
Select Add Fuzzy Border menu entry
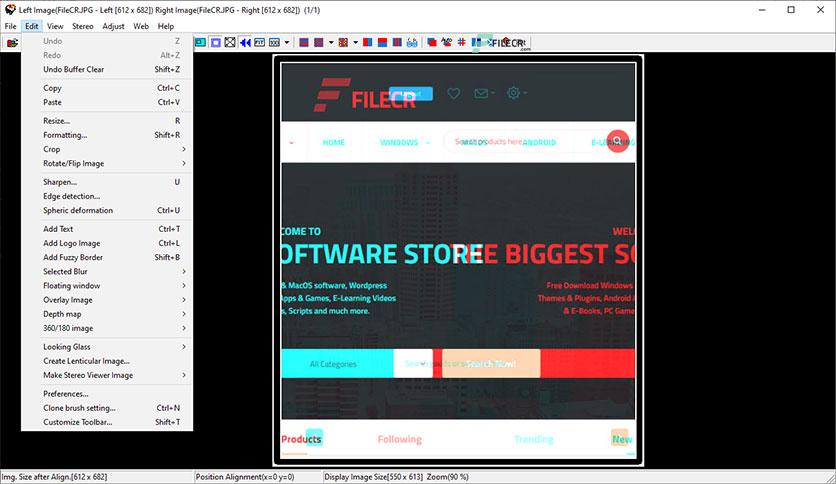[x=107, y=257]
